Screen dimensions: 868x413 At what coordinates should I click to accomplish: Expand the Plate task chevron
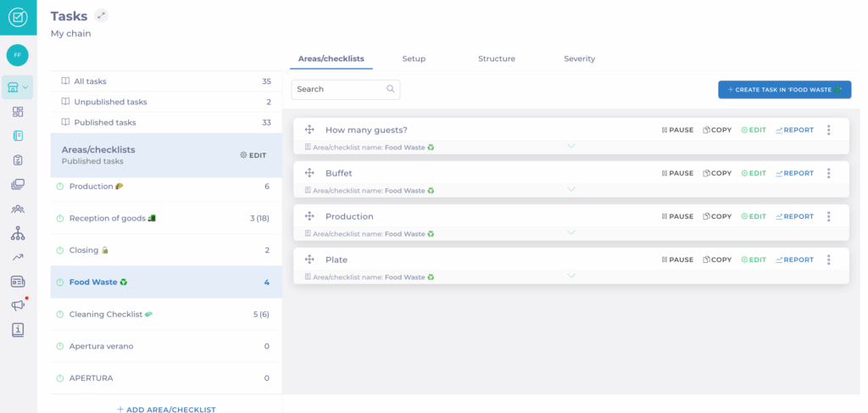pos(570,276)
